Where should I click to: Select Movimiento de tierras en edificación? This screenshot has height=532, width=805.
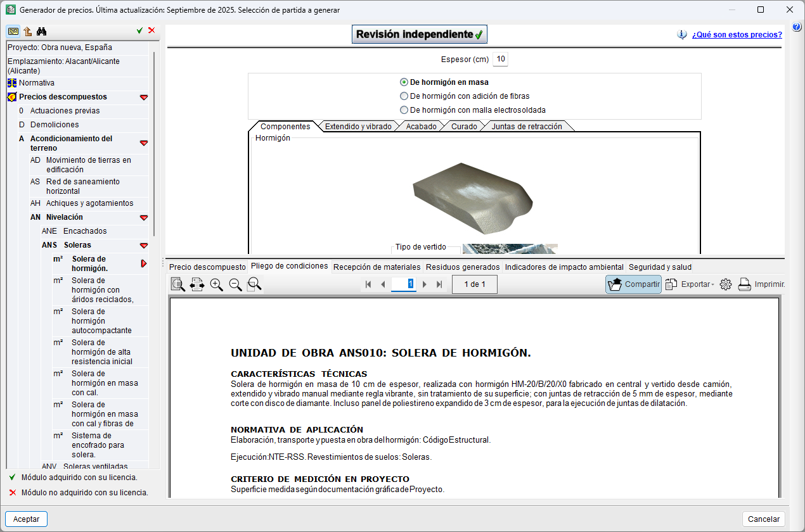click(89, 165)
